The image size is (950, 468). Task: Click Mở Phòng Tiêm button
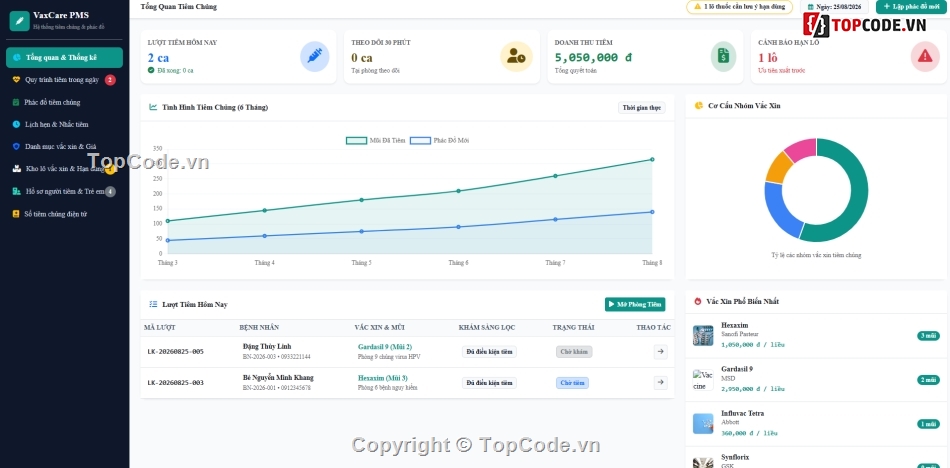(635, 304)
